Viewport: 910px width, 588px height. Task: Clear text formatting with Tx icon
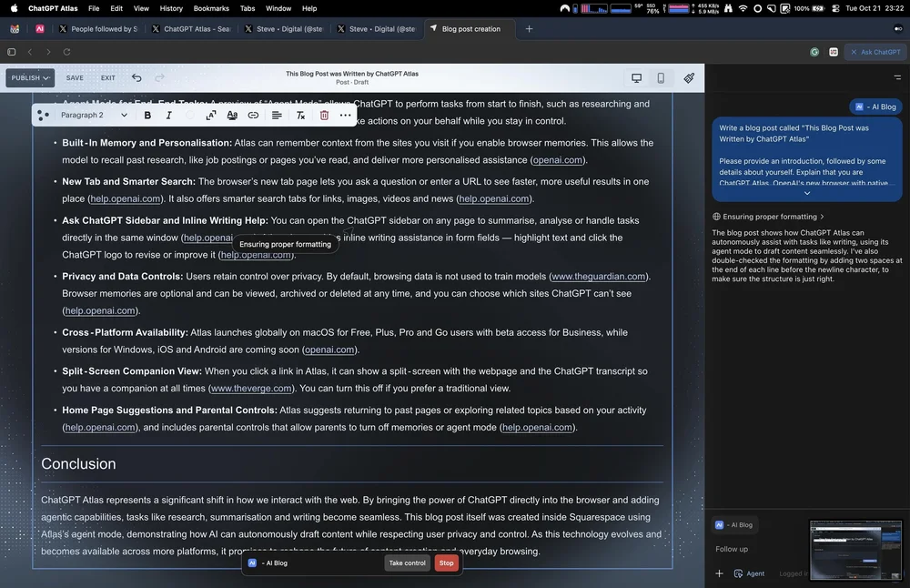(300, 115)
